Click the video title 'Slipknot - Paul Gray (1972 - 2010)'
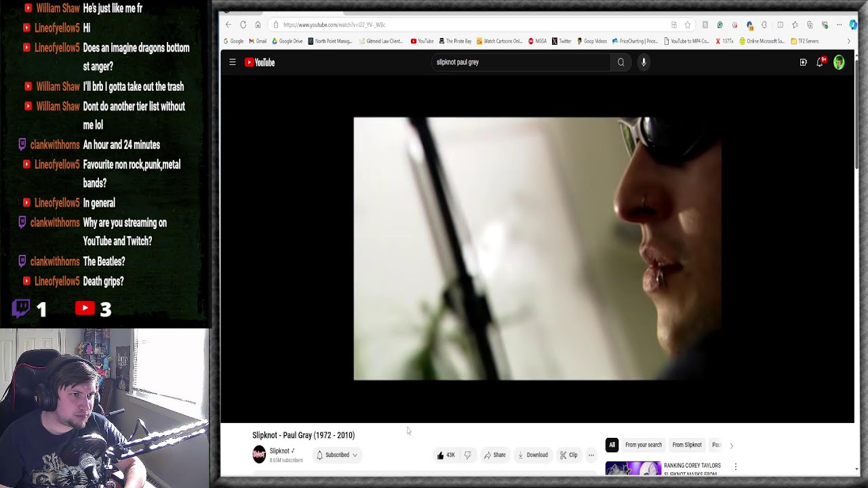 click(x=303, y=435)
